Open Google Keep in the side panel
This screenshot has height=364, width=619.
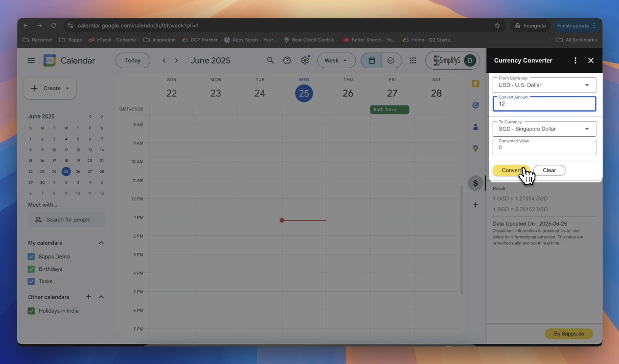[x=475, y=83]
